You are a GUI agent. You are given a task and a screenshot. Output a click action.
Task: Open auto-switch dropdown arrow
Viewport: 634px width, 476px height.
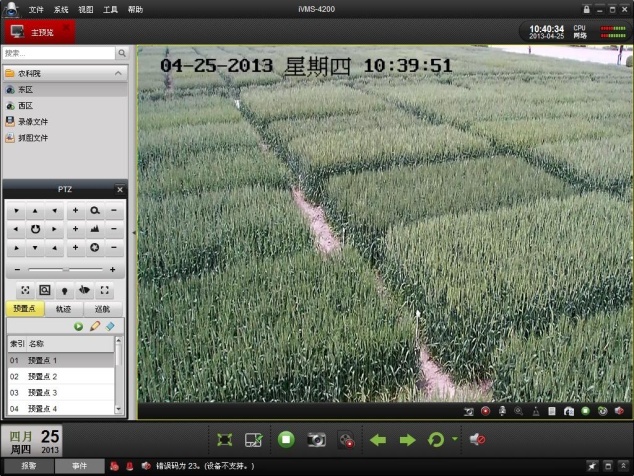click(455, 439)
